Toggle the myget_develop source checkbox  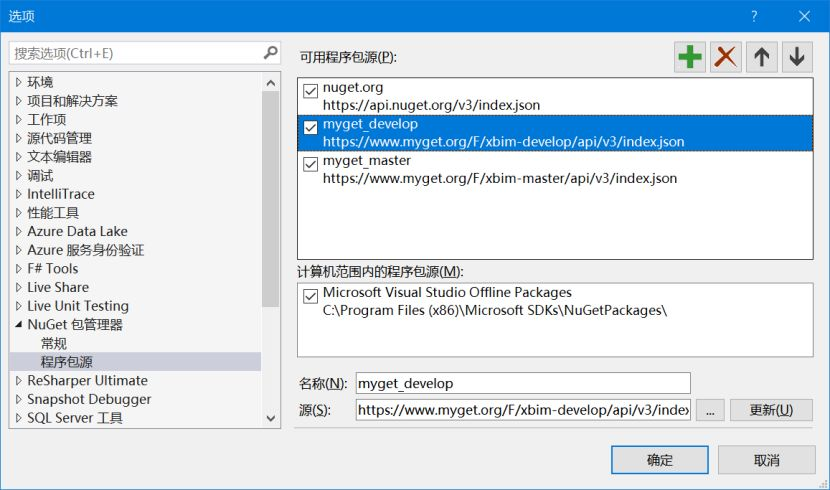310,128
